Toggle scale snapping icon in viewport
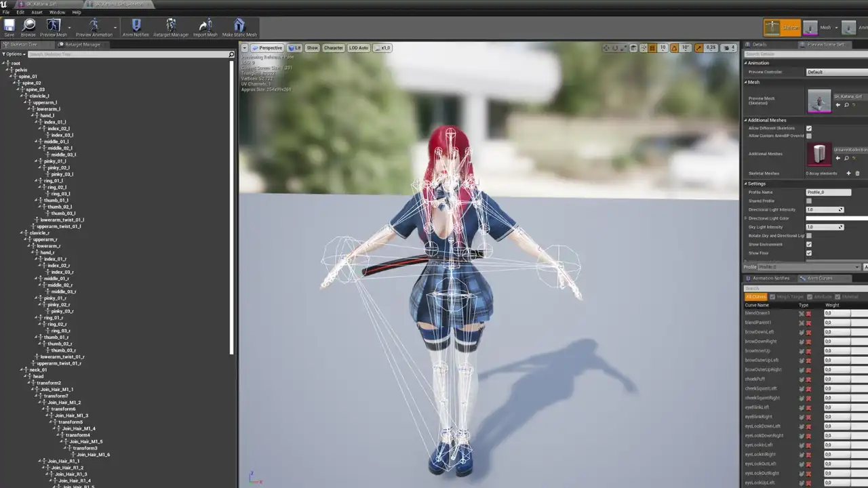The height and width of the screenshot is (488, 868). point(699,48)
